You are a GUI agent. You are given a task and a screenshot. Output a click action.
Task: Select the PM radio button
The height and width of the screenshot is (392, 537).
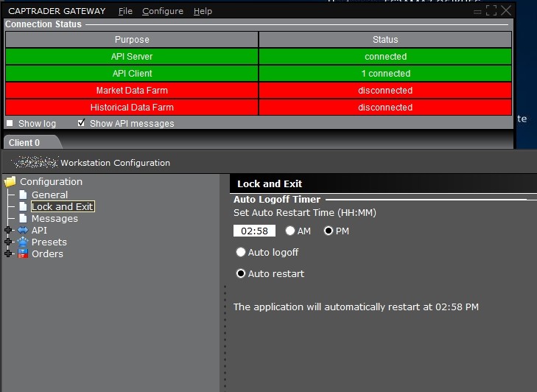[x=328, y=231]
